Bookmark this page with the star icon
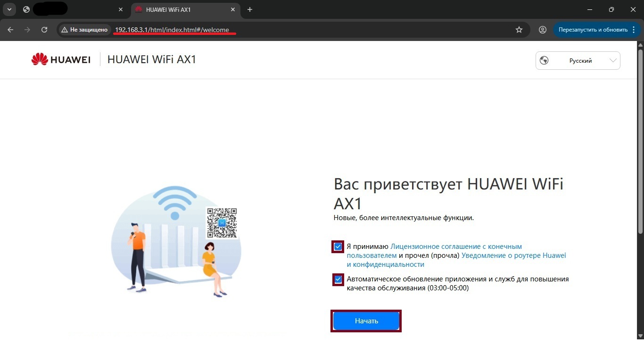The image size is (644, 362). [x=519, y=30]
